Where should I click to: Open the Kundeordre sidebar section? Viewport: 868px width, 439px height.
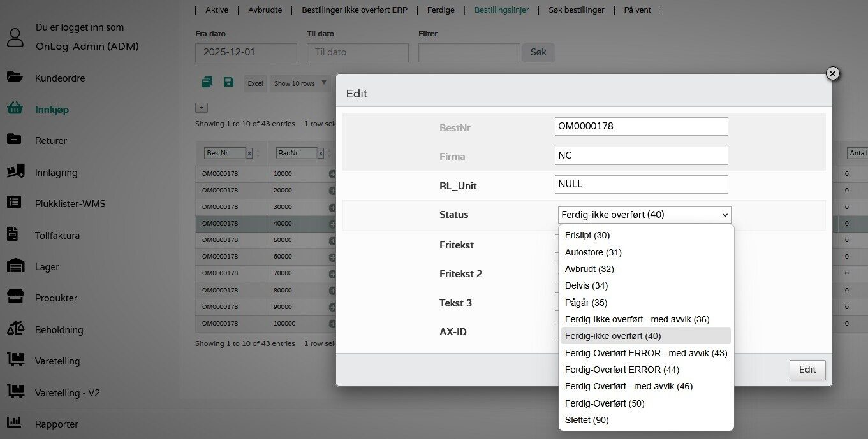coord(59,78)
